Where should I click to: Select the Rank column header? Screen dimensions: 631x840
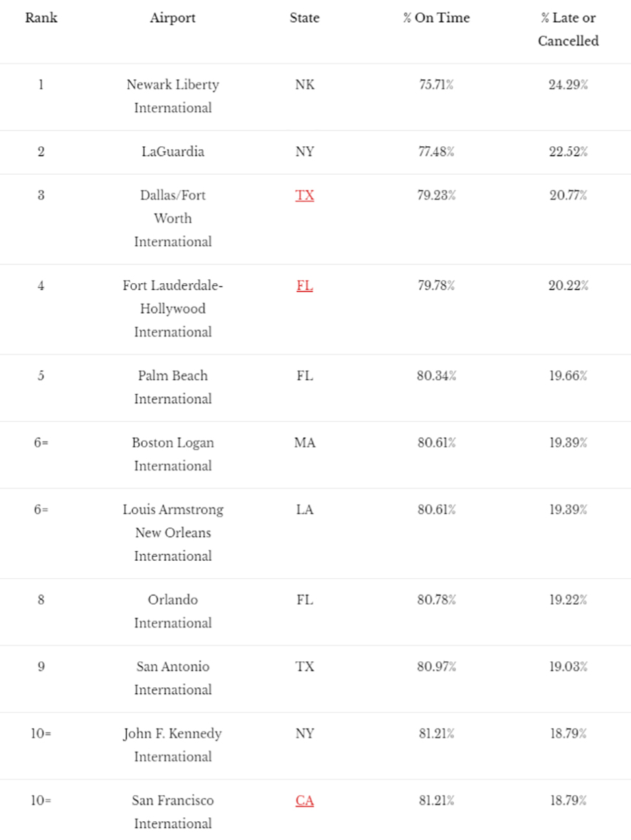click(x=41, y=18)
